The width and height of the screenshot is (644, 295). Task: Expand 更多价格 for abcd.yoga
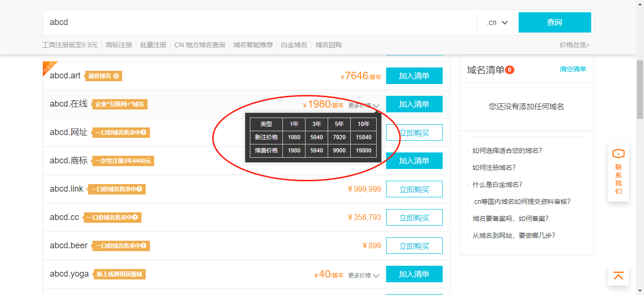[x=364, y=276]
